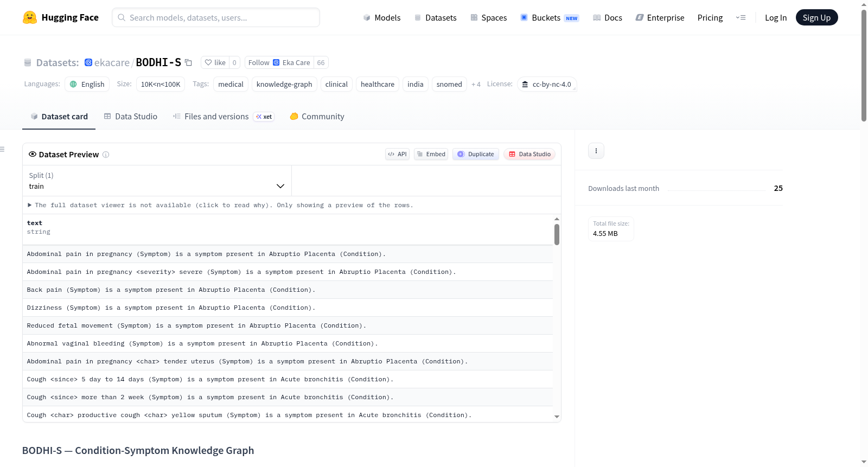This screenshot has width=868, height=467.
Task: Open the Pricing page
Action: 710,17
